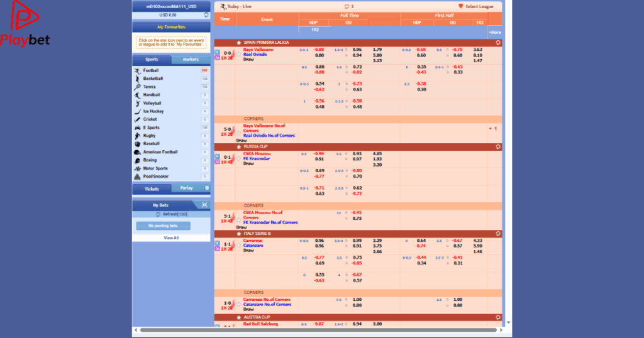
Task: Switch to the Markets tab
Action: [191, 60]
